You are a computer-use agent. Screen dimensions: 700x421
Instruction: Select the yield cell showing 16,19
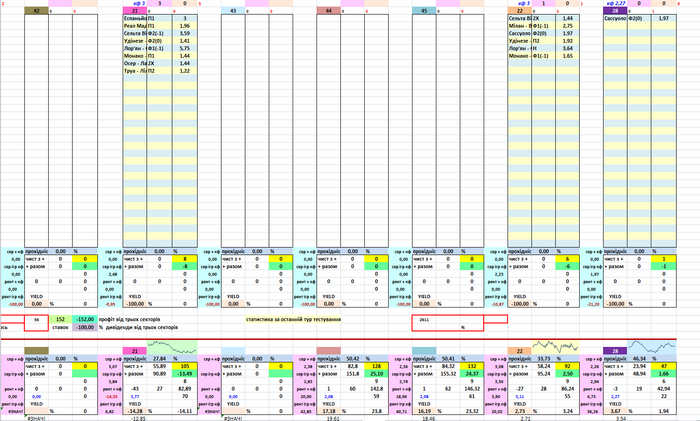coord(424,411)
